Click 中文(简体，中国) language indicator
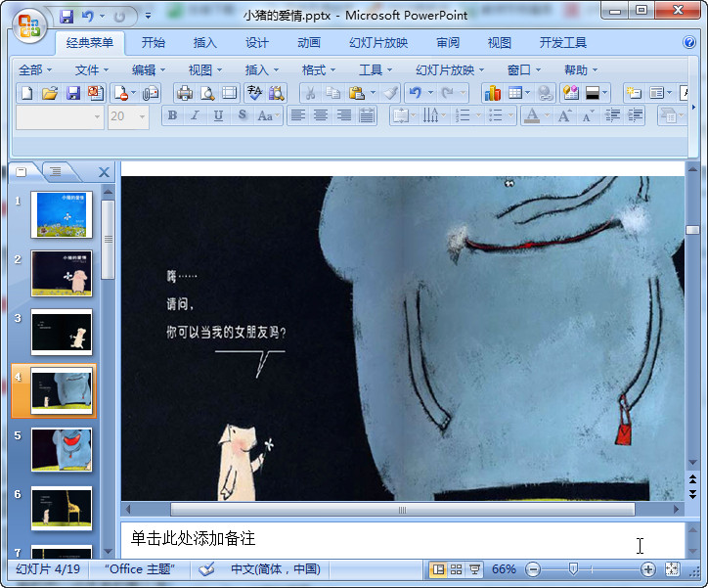Viewport: 708px width, 588px height. [x=276, y=569]
